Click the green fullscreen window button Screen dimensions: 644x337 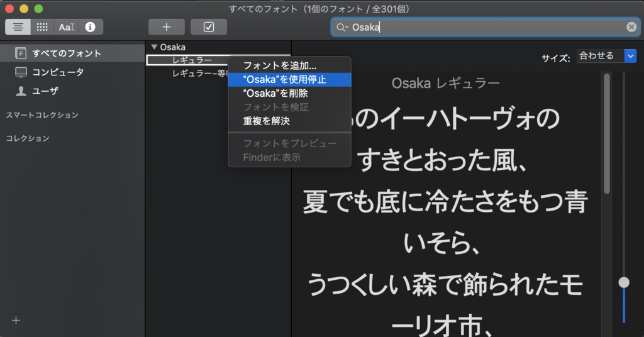click(38, 9)
